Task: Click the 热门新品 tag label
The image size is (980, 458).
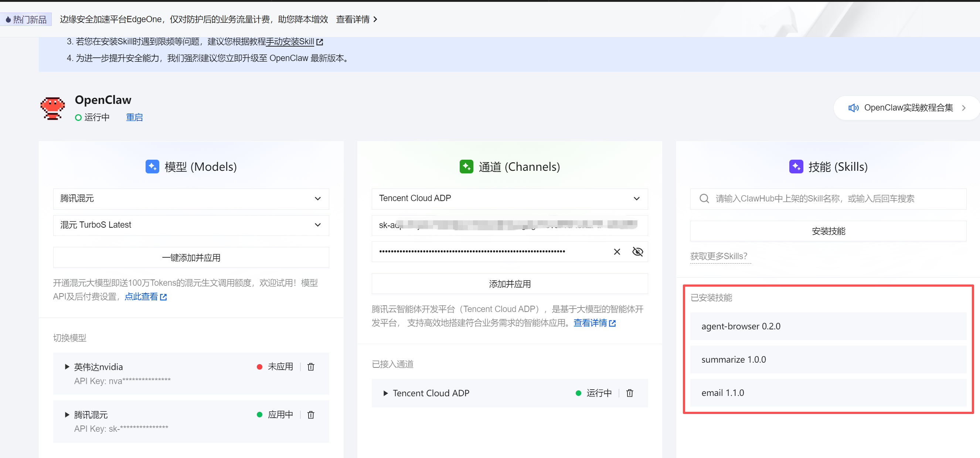Action: coord(26,20)
